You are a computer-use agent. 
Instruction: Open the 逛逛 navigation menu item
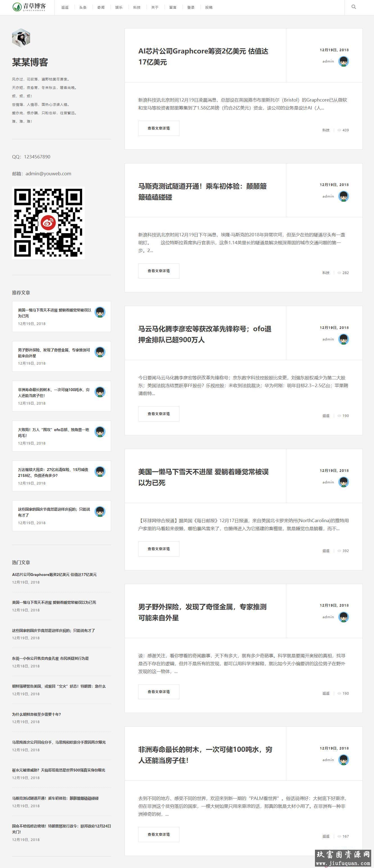(65, 7)
